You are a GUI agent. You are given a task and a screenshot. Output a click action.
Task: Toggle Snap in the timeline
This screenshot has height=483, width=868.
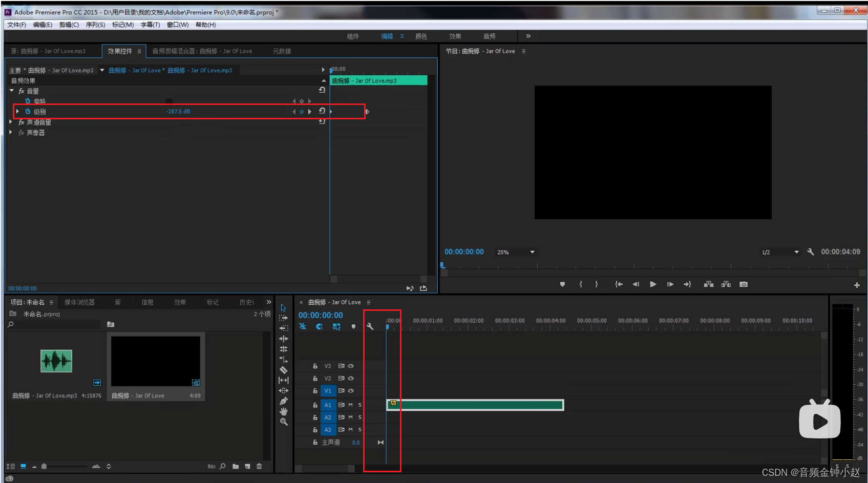pos(319,326)
